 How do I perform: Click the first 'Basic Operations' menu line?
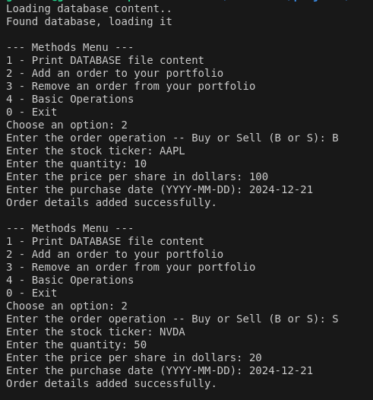[x=70, y=99]
